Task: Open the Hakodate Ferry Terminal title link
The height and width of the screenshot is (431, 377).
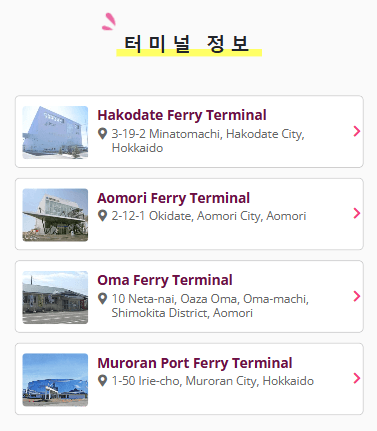Action: [x=182, y=115]
